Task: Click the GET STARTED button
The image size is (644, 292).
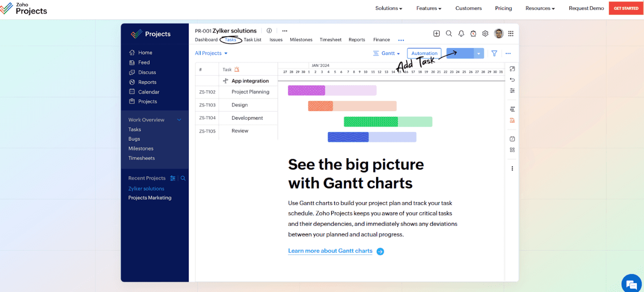Action: [x=626, y=8]
